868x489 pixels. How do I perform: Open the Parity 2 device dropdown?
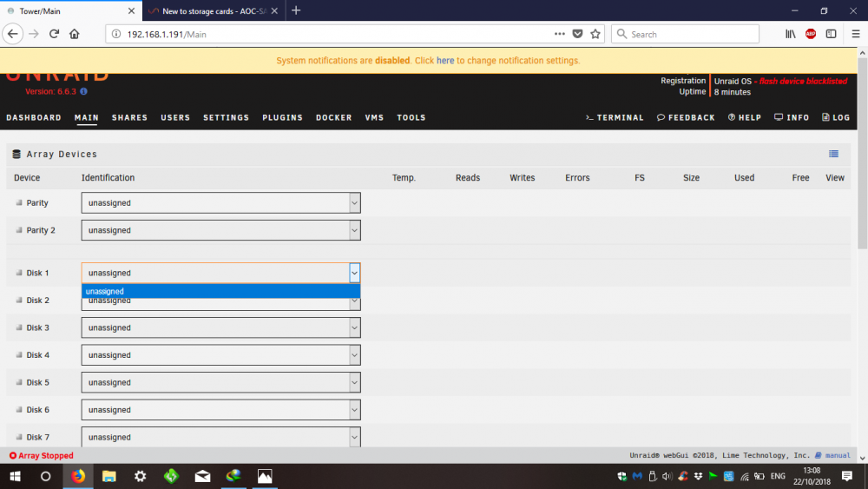click(x=220, y=230)
